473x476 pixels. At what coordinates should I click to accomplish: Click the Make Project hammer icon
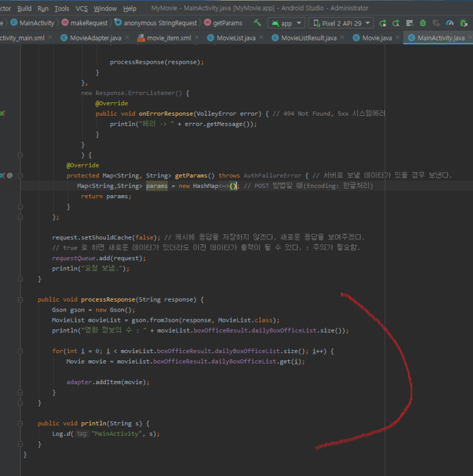258,23
